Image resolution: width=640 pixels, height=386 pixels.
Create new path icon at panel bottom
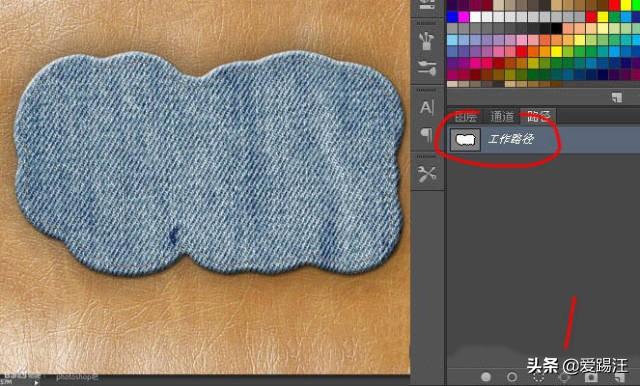(620, 377)
